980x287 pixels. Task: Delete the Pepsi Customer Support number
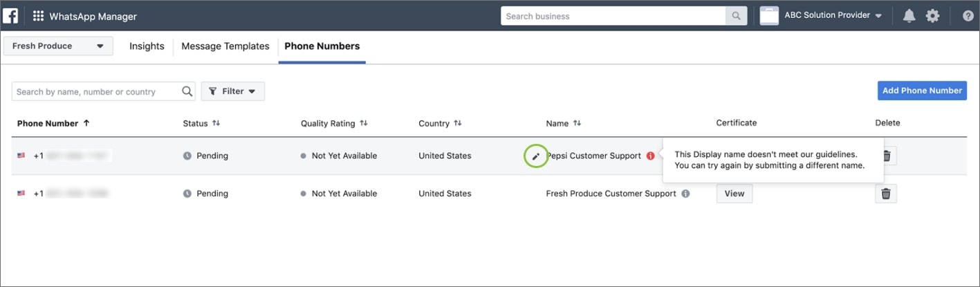886,156
